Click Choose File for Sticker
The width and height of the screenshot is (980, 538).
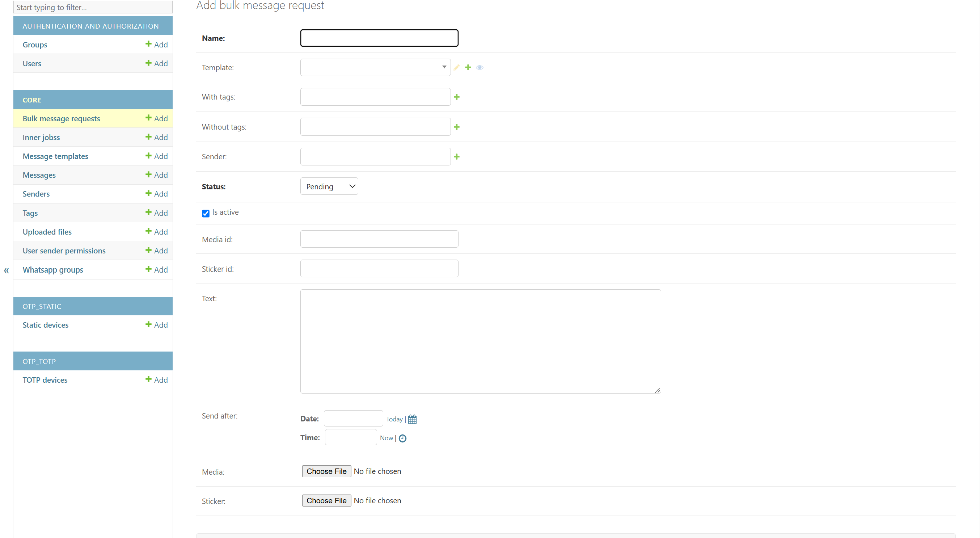coord(326,500)
